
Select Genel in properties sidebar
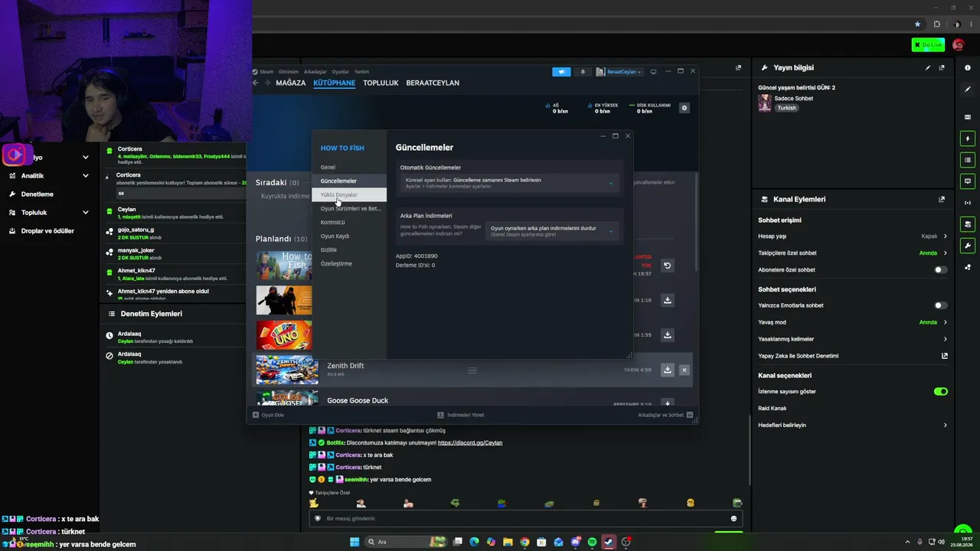349,168
